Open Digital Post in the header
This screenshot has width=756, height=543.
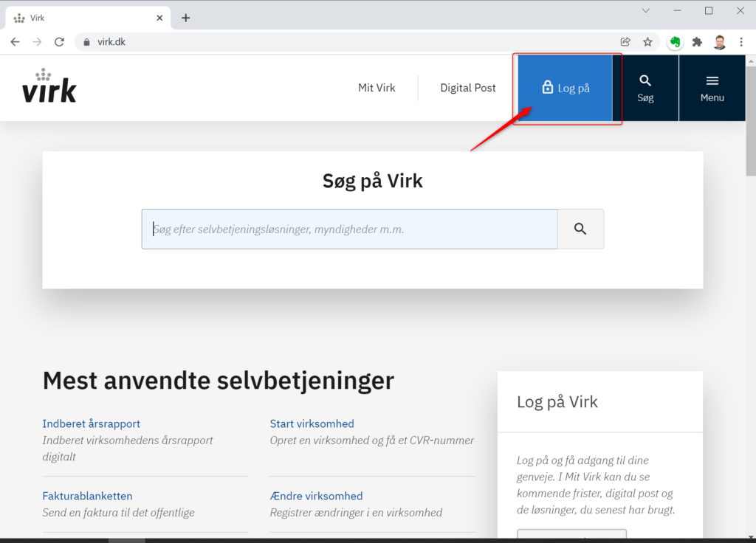point(467,88)
